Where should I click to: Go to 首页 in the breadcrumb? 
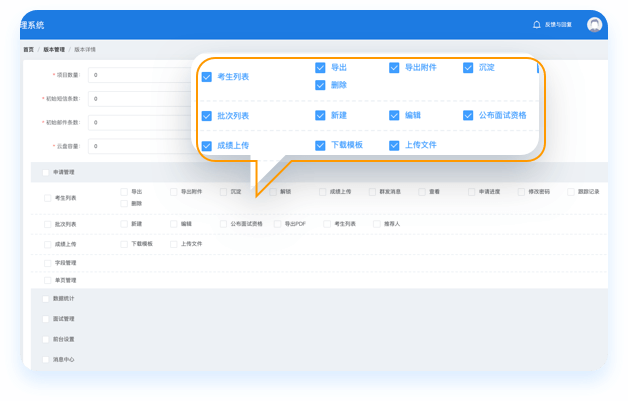click(x=28, y=49)
